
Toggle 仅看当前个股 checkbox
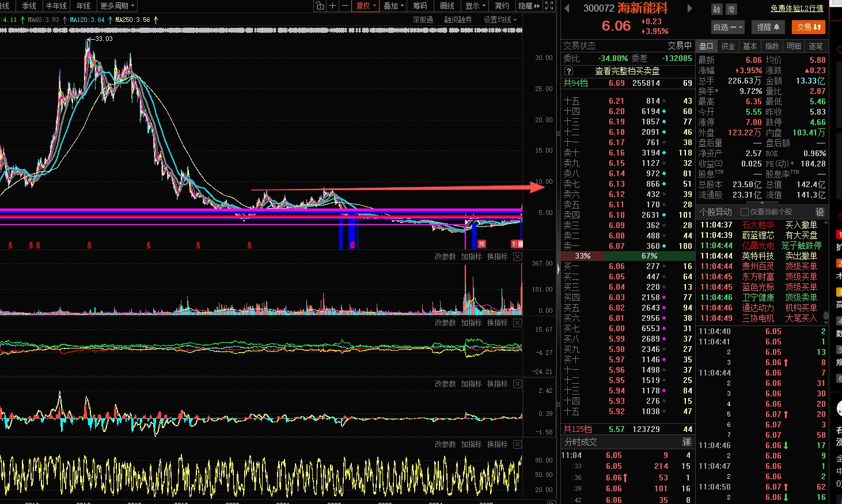click(x=744, y=212)
